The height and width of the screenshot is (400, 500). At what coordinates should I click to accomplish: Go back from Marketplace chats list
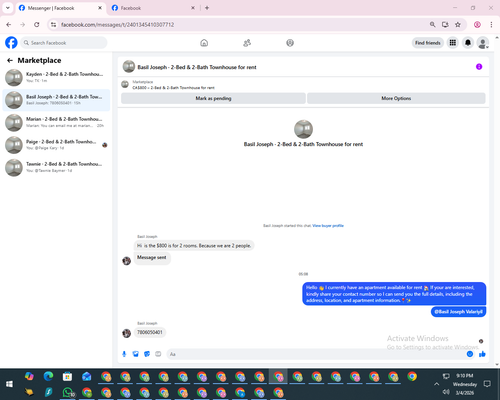[x=10, y=60]
